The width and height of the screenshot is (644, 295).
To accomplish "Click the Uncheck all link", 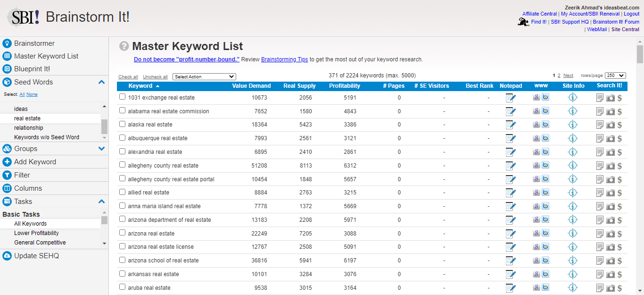I will click(x=155, y=77).
